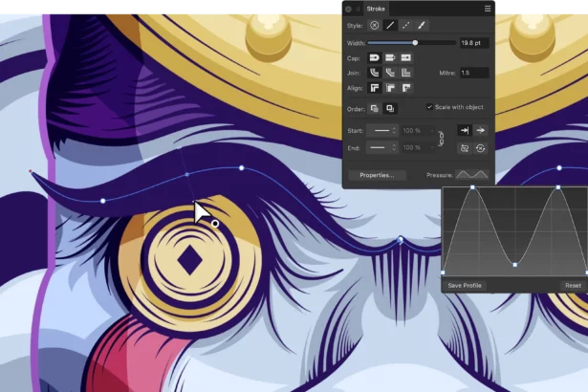Click the Stroke panel grip handle
The height and width of the screenshot is (392, 588).
pos(359,9)
